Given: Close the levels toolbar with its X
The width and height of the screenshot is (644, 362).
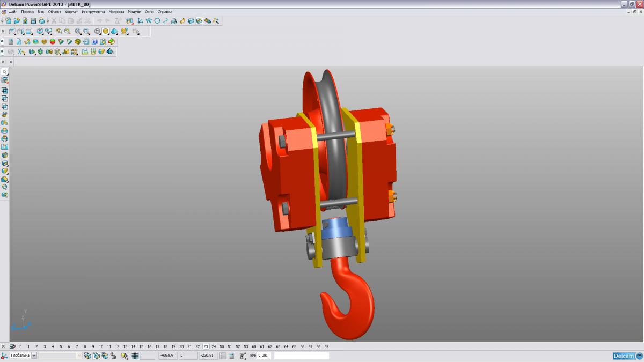Looking at the screenshot, I should click(3, 346).
